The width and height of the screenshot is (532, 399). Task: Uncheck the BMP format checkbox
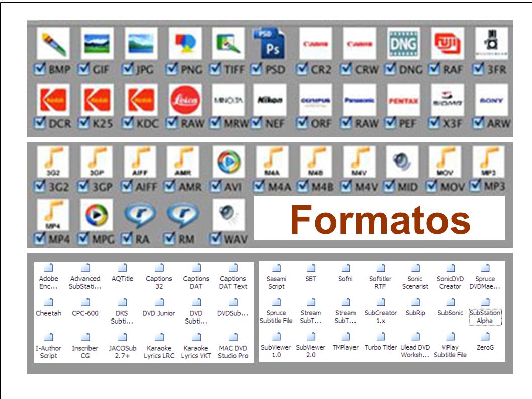pyautogui.click(x=40, y=69)
